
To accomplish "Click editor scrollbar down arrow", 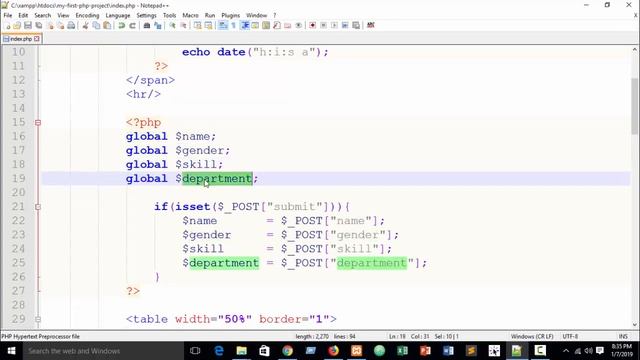I will [635, 324].
